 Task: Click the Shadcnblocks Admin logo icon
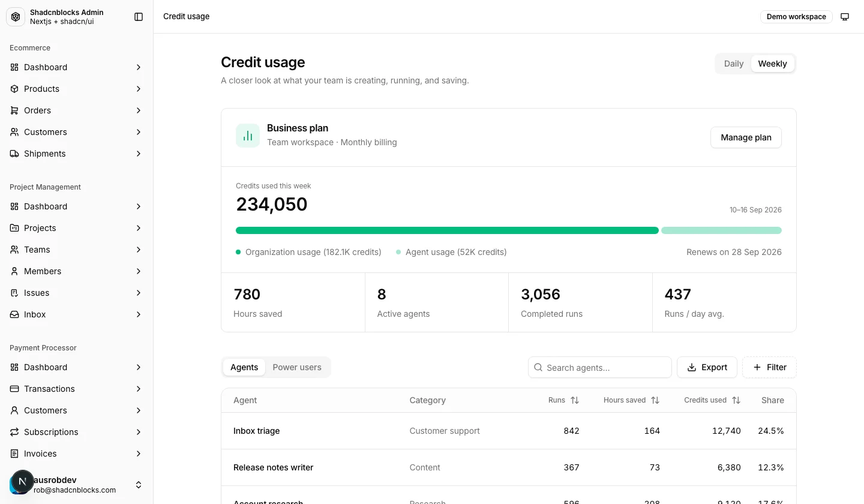(16, 17)
